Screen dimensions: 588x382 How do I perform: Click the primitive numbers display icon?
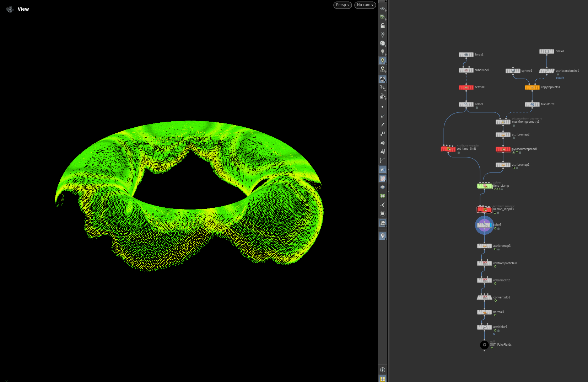click(x=383, y=151)
